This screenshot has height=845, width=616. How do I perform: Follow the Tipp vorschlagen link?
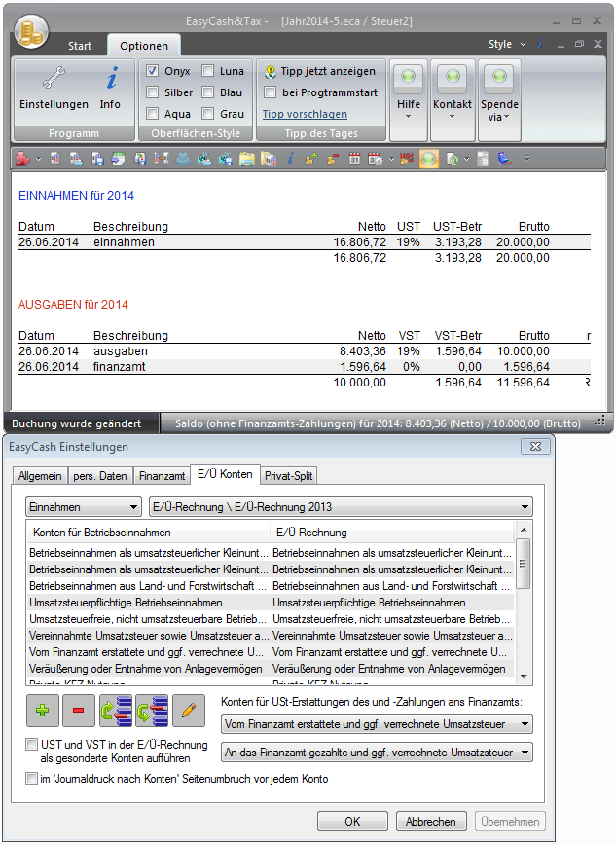[x=305, y=114]
